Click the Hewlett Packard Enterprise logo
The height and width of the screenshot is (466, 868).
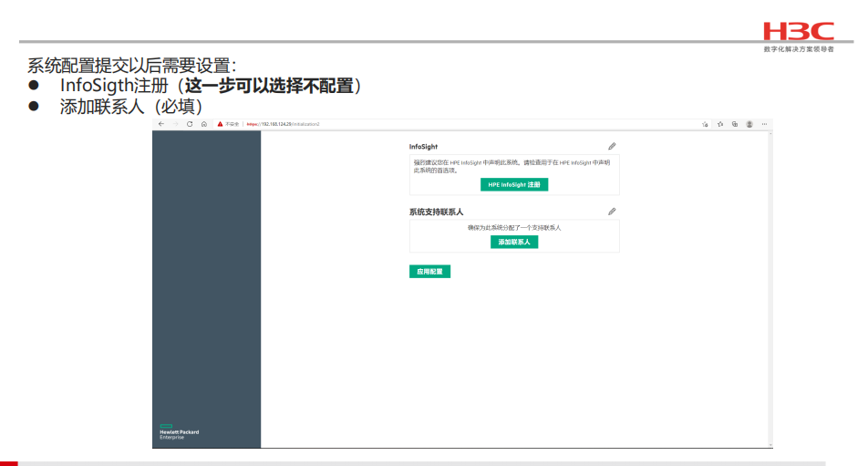point(179,431)
